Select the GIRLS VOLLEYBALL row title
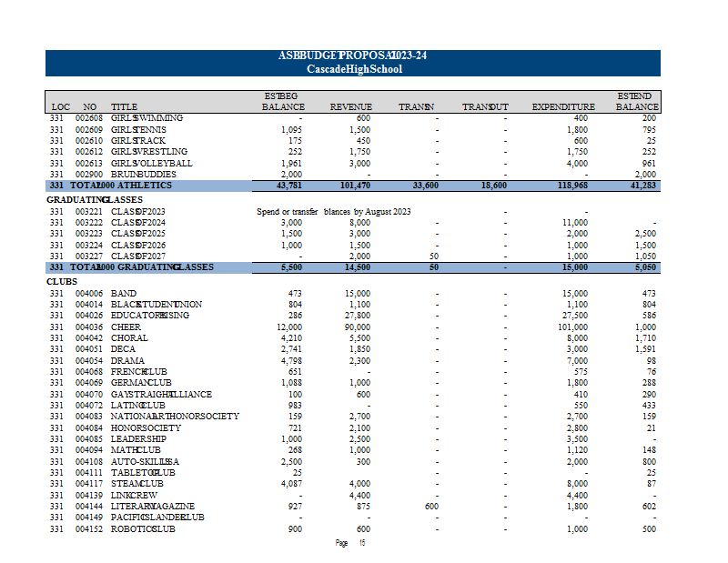Screen dimensions: 728x563 click(x=151, y=164)
